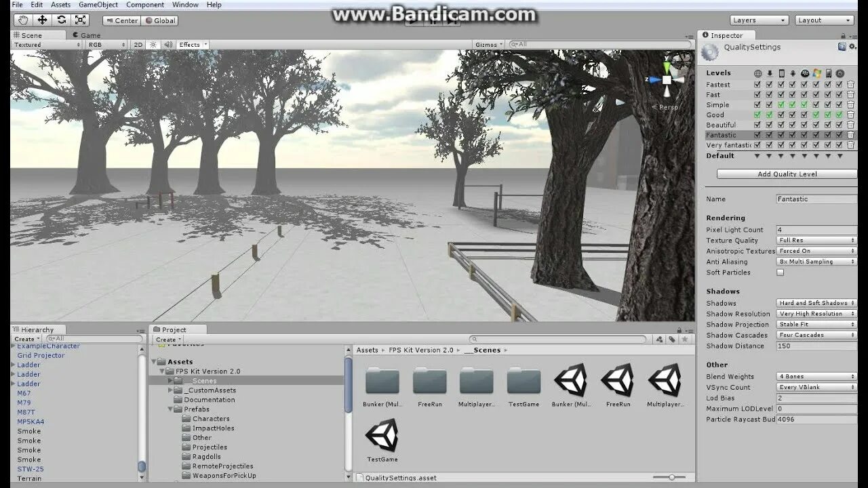This screenshot has width=868, height=488.
Task: Toggle Fastest web player checkbox
Action: coord(757,85)
